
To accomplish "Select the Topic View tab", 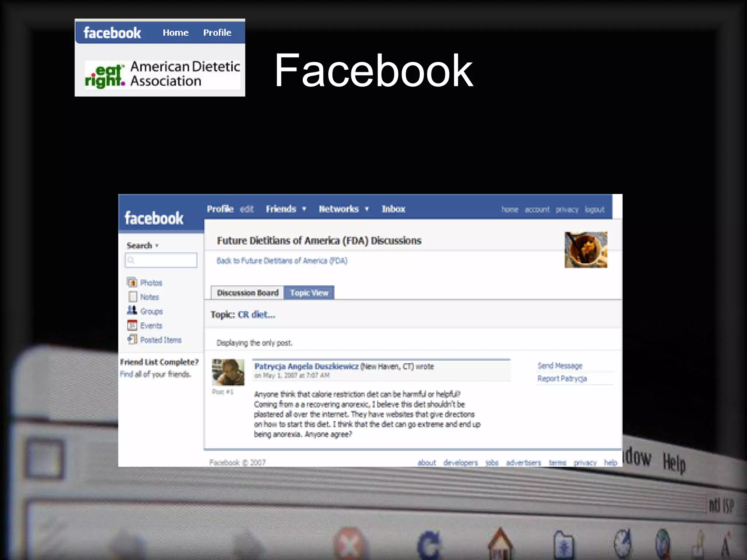I will [x=309, y=293].
